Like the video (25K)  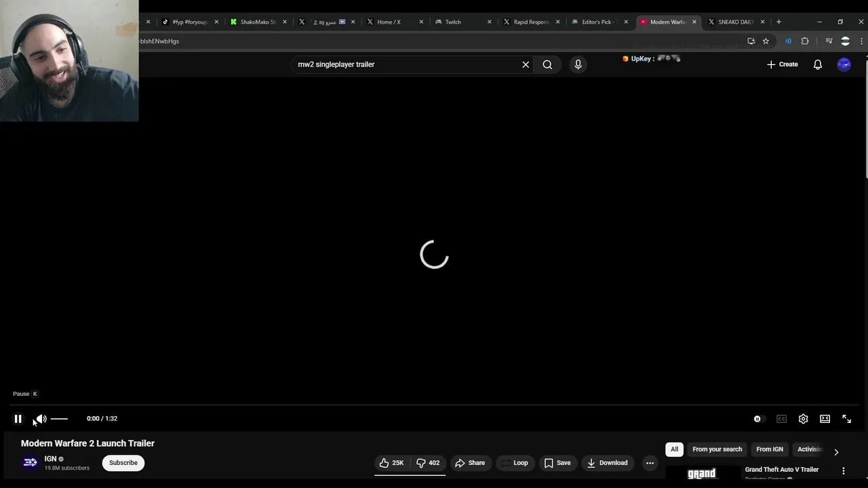(391, 463)
